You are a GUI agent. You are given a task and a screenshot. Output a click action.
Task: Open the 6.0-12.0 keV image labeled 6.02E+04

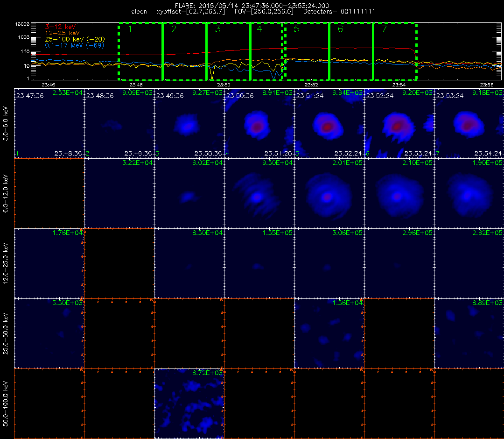click(189, 193)
